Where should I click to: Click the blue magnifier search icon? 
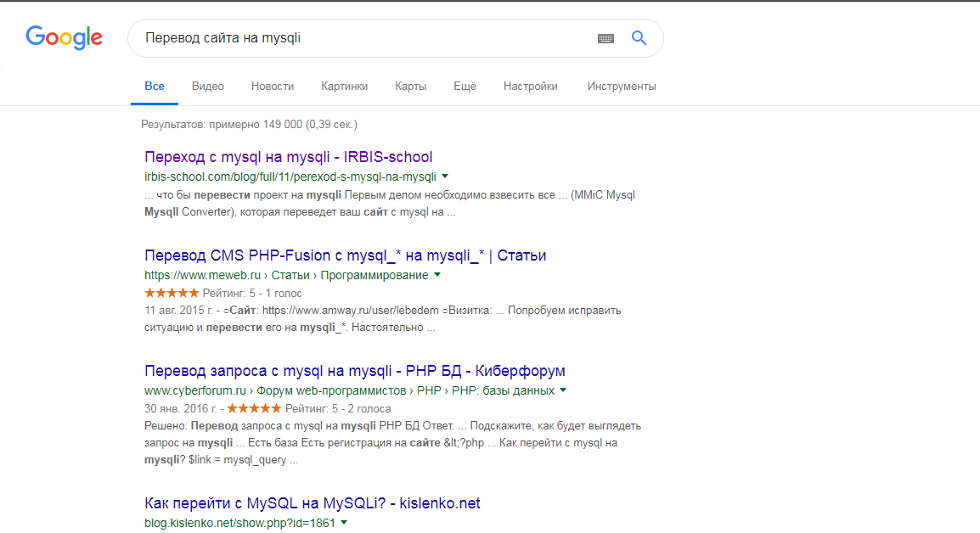pyautogui.click(x=639, y=38)
